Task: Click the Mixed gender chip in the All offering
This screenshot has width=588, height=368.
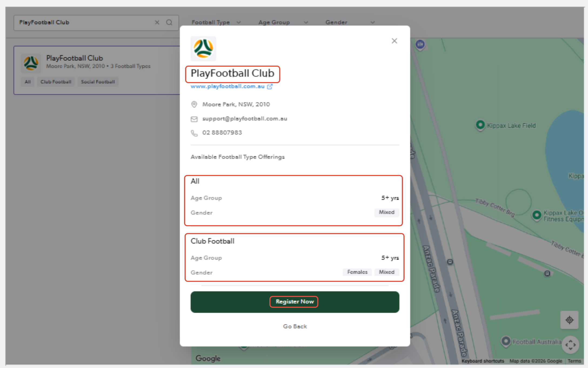Action: [387, 212]
